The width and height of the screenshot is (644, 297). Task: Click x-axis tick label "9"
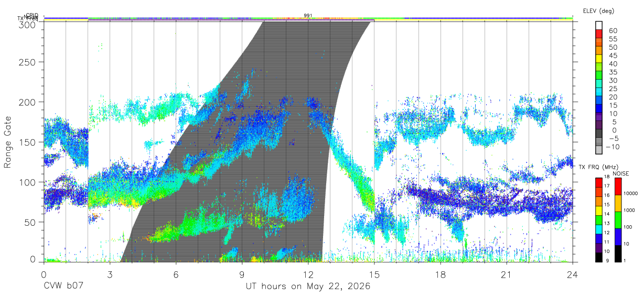[242, 274]
